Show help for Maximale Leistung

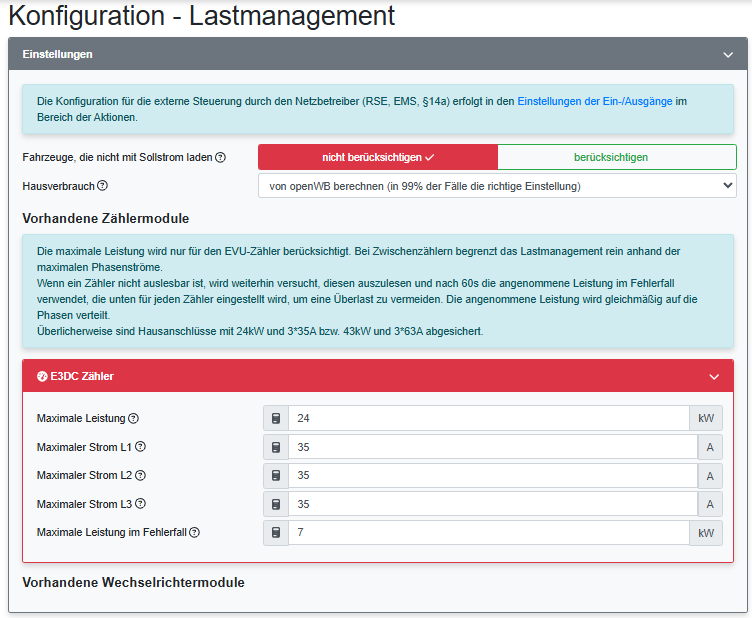(134, 418)
